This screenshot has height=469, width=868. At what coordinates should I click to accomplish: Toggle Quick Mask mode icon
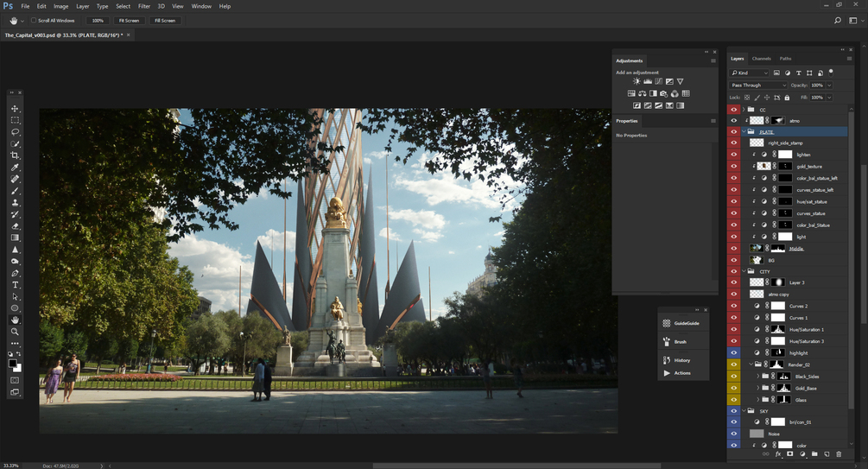15,380
